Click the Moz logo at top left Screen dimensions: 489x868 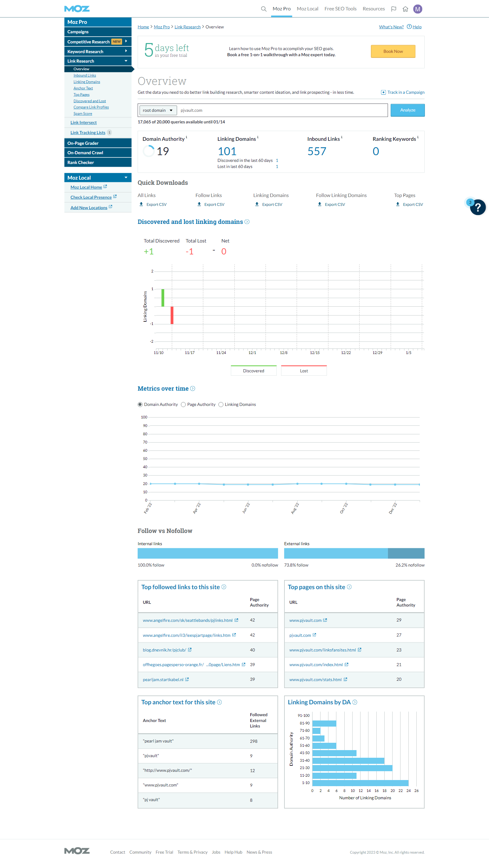click(x=77, y=9)
